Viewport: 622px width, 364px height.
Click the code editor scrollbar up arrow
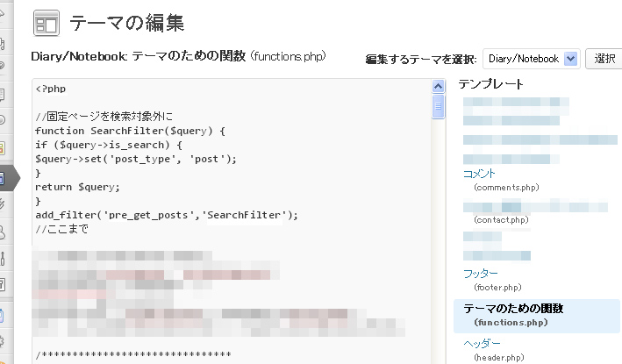click(438, 87)
